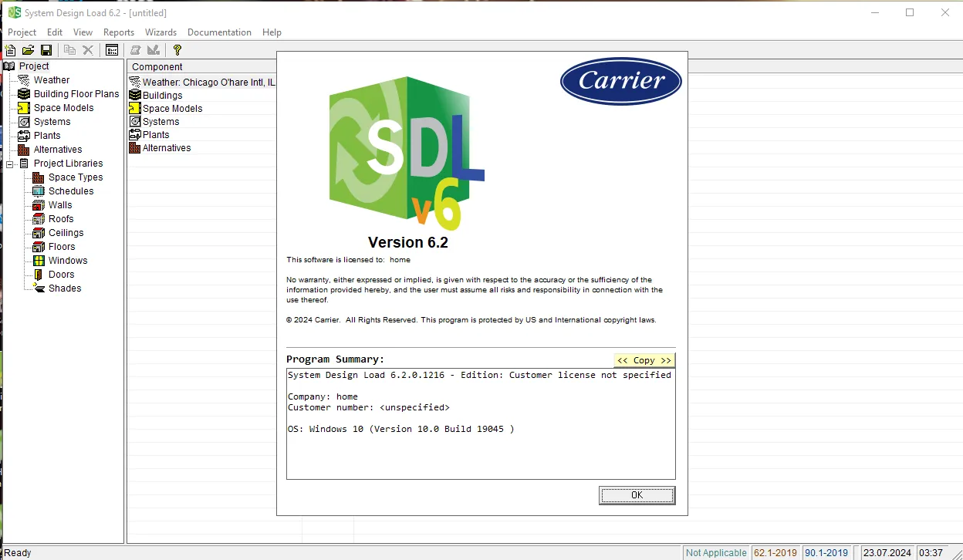Open the Project menu
This screenshot has width=963, height=560.
click(22, 32)
